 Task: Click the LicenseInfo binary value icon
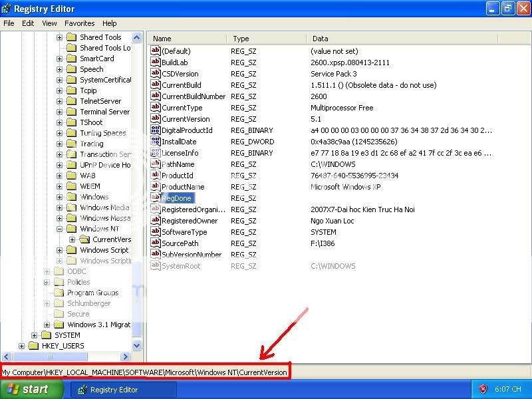pos(156,152)
